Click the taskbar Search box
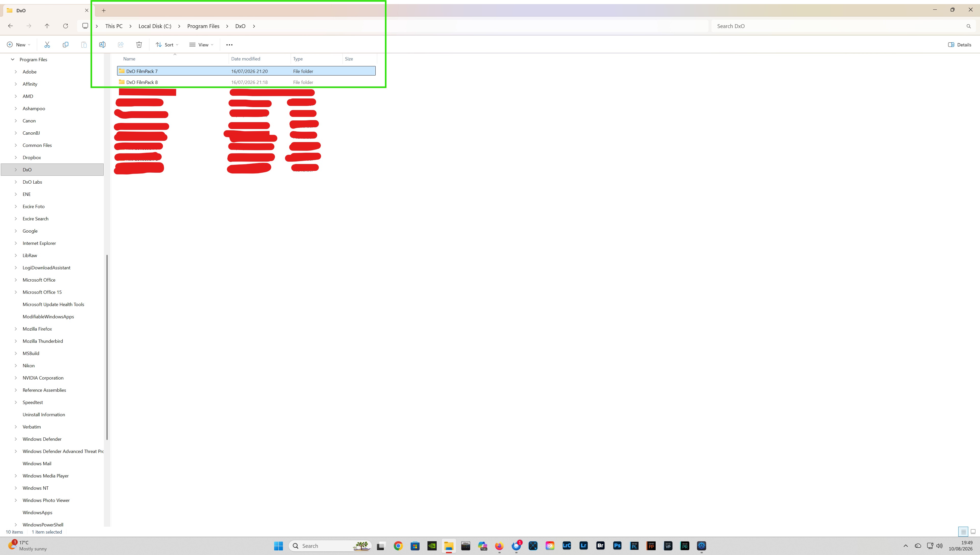 pyautogui.click(x=330, y=546)
